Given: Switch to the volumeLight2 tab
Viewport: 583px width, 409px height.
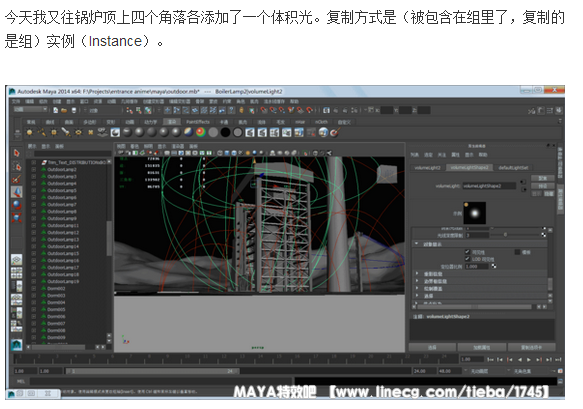Looking at the screenshot, I should click(427, 168).
